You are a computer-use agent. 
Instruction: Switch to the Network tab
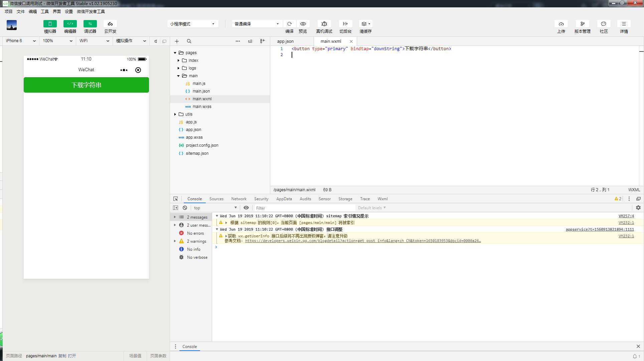point(239,199)
